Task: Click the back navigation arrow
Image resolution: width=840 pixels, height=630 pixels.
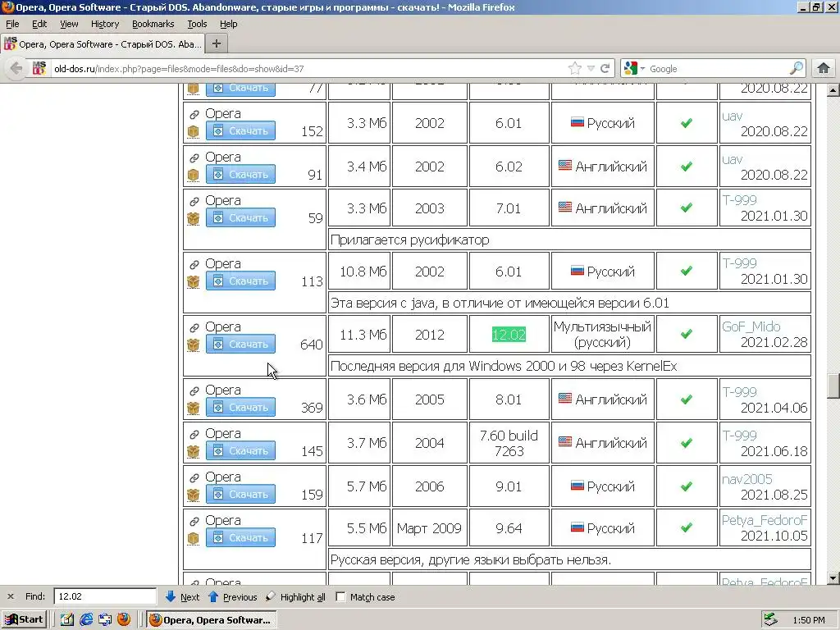Action: point(16,69)
